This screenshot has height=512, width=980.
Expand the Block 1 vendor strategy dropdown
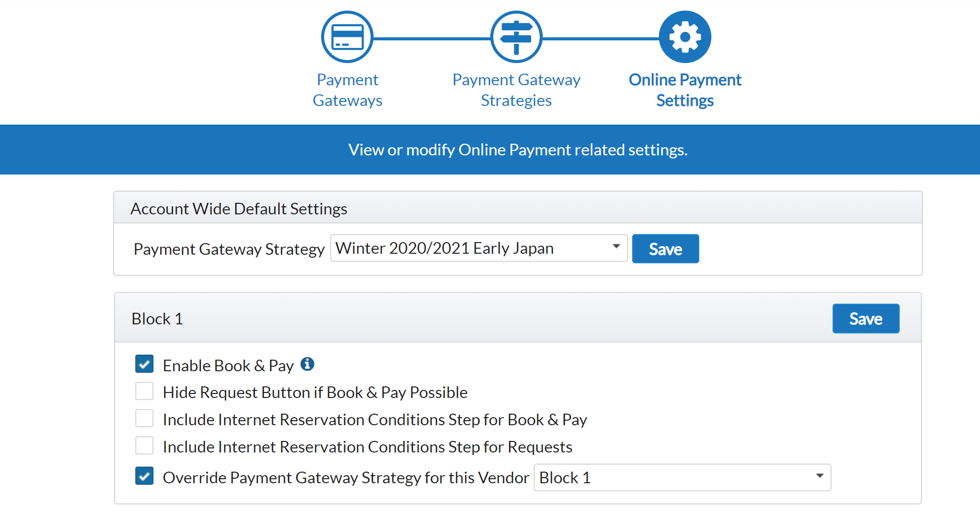pos(682,477)
